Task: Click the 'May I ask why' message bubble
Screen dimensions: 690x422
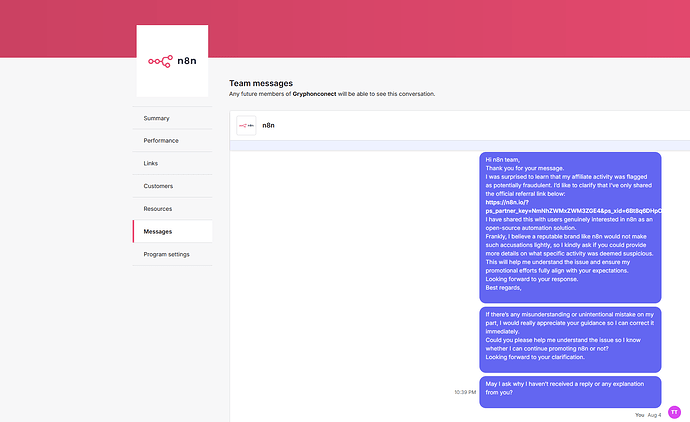Action: (570, 392)
